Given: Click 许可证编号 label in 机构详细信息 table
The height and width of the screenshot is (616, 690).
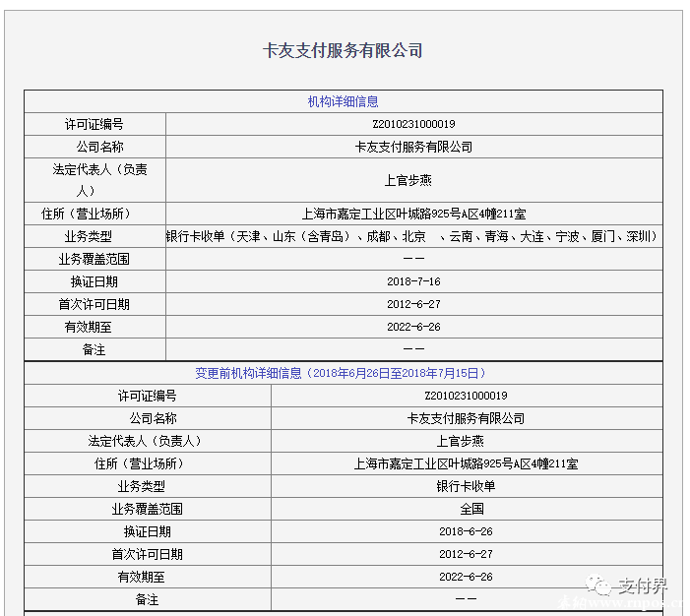Looking at the screenshot, I should 94,124.
